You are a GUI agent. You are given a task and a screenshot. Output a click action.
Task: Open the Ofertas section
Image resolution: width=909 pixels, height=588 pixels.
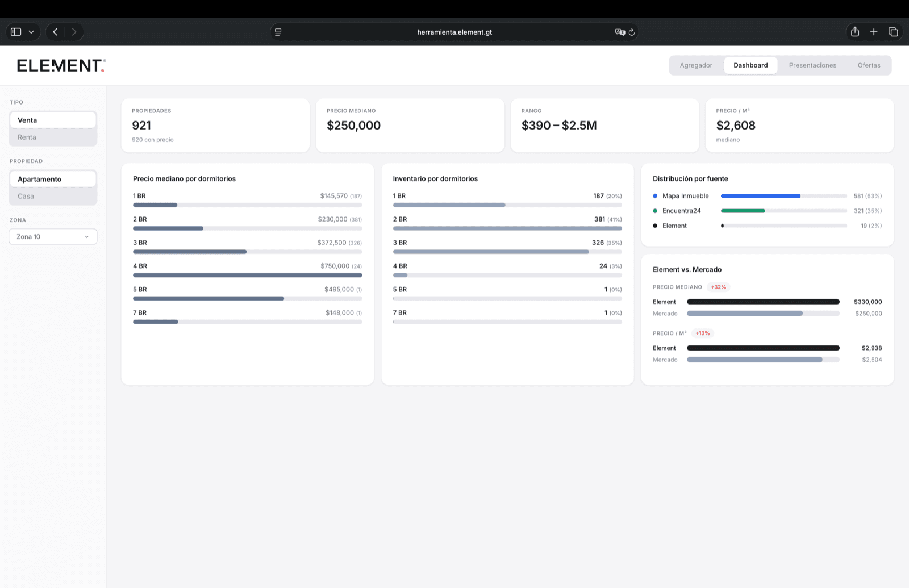point(869,65)
